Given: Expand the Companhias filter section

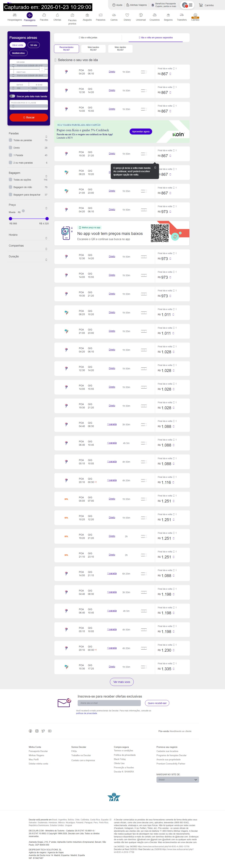Looking at the screenshot, I should coord(46,249).
